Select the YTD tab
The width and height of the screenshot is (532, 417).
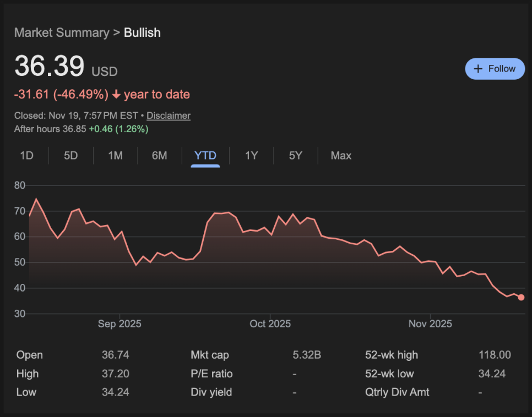click(x=205, y=156)
